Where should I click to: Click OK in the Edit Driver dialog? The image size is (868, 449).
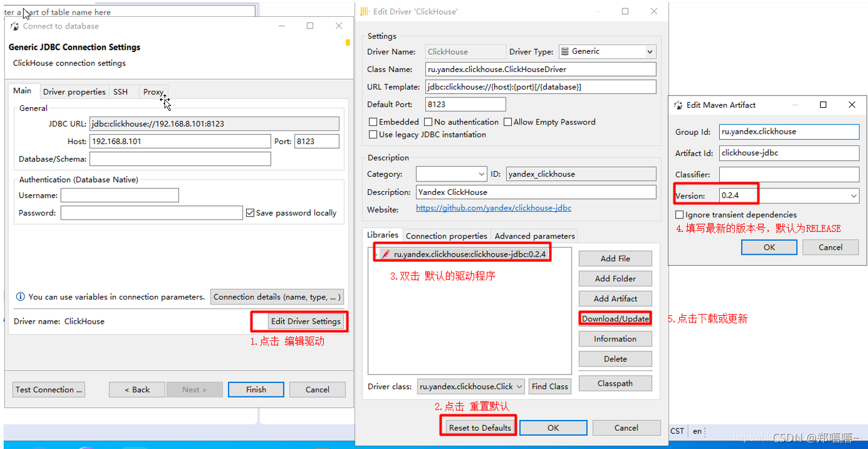(x=553, y=428)
